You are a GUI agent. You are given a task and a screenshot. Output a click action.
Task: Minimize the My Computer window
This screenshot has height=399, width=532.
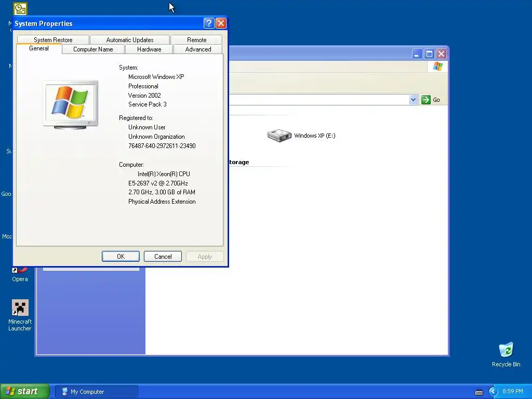417,54
